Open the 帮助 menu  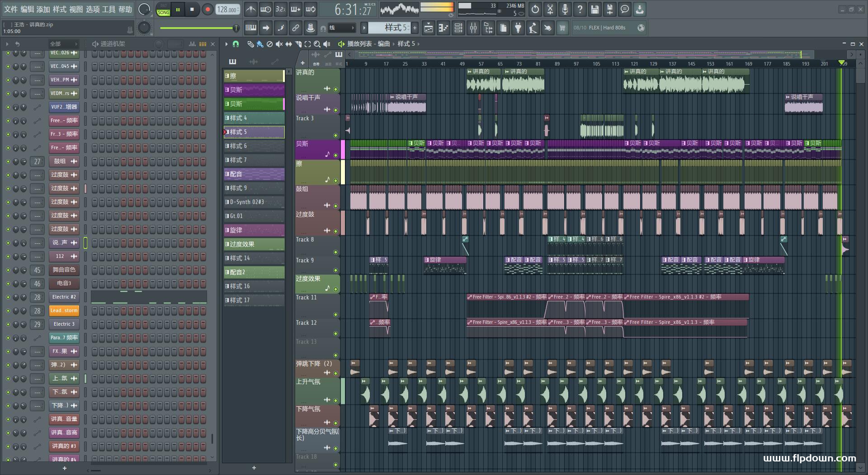pos(125,9)
